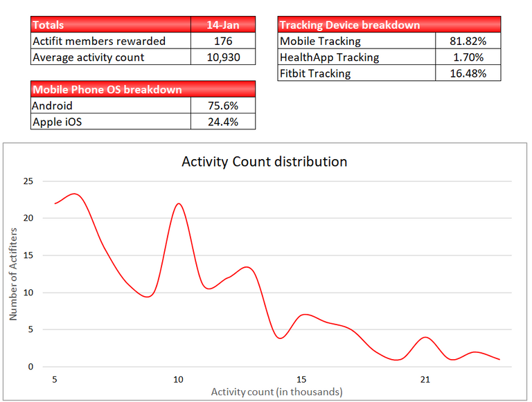Screen dimensions: 532x402
Task: Select the 'Fitbit Tracking' label cell
Action: (357, 73)
